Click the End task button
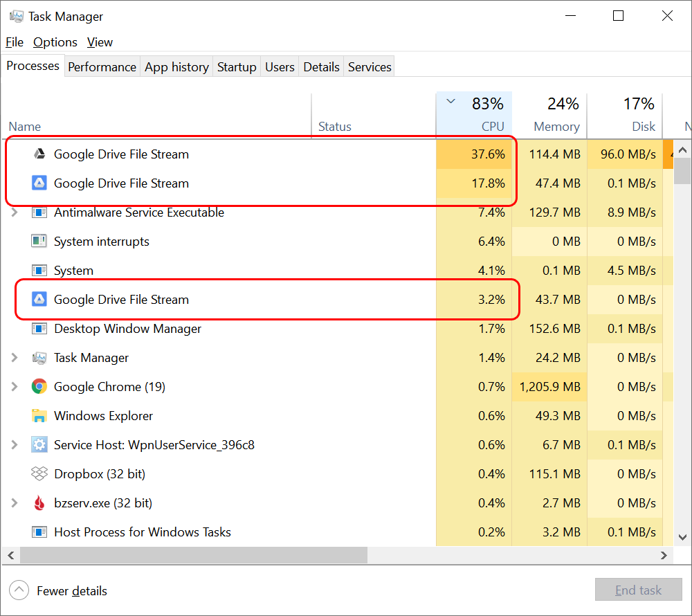The width and height of the screenshot is (692, 616). (x=638, y=590)
